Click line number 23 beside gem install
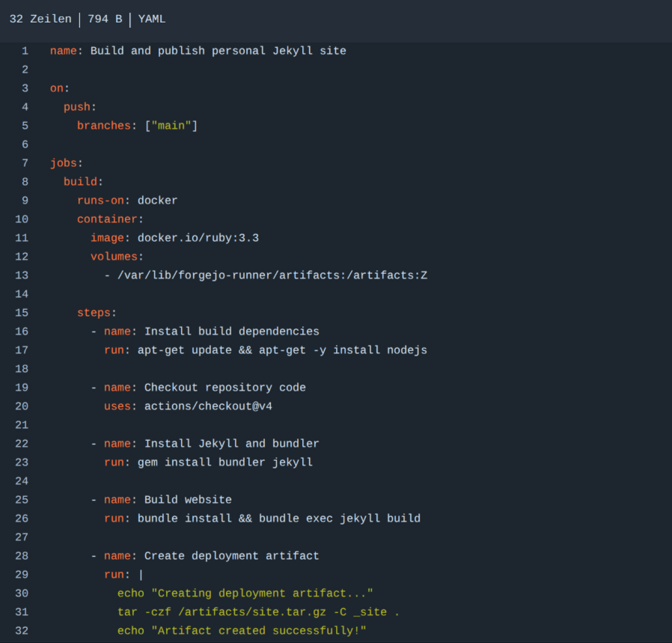672x643 pixels. [22, 463]
